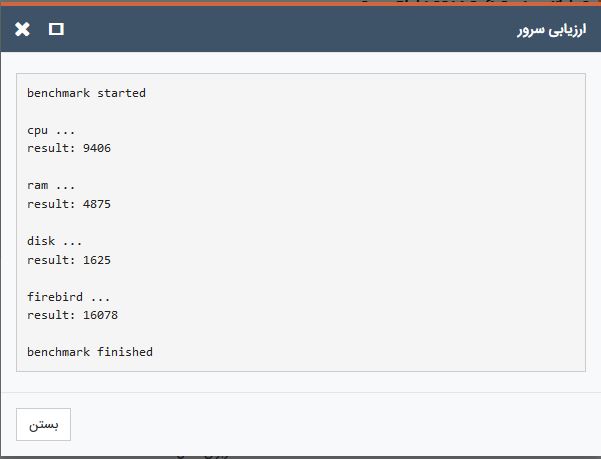Click the 'result:' label under ram
Screen dimensions: 601x459
point(51,204)
